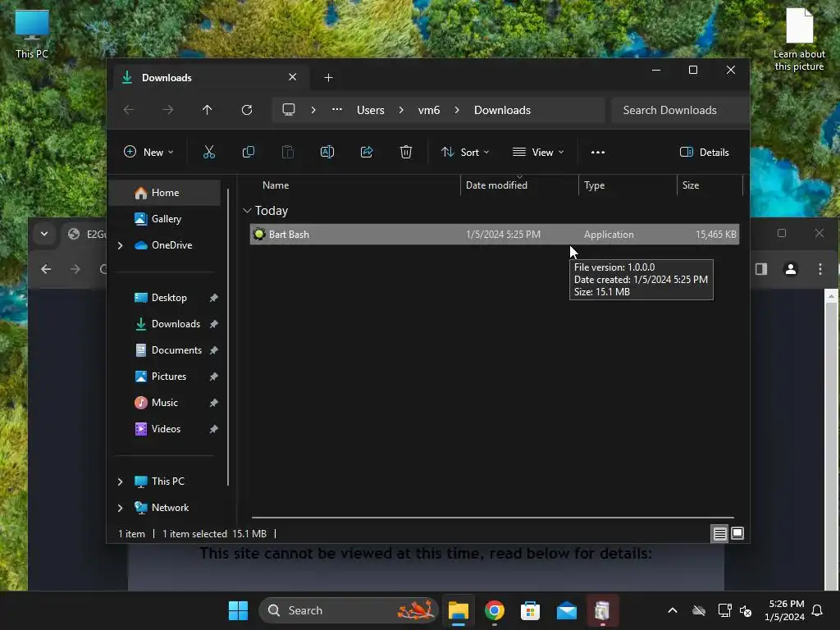Open Learn about this picture shortcut
840x630 pixels.
(799, 39)
